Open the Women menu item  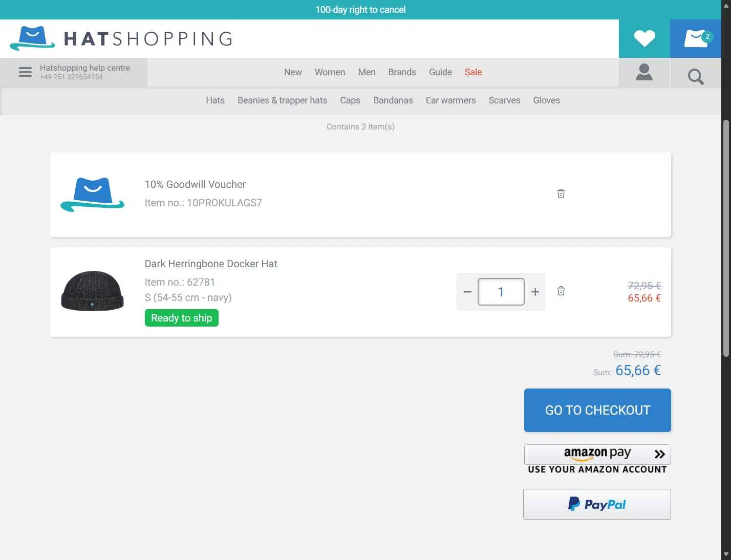(330, 72)
